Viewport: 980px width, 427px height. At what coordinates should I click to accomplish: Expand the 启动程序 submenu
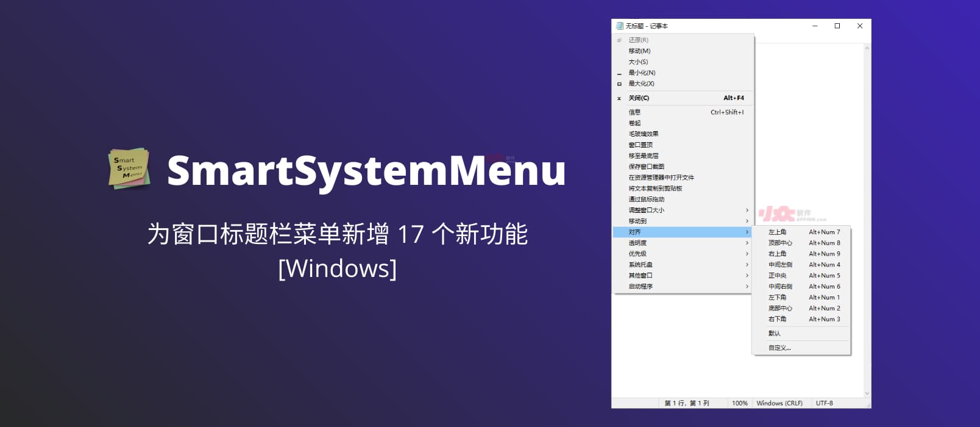(683, 287)
